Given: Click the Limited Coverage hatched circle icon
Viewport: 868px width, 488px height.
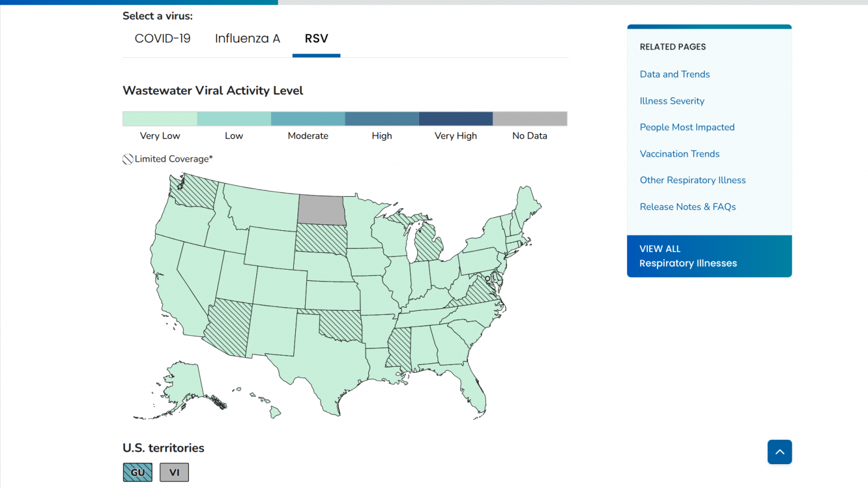Looking at the screenshot, I should pyautogui.click(x=128, y=159).
